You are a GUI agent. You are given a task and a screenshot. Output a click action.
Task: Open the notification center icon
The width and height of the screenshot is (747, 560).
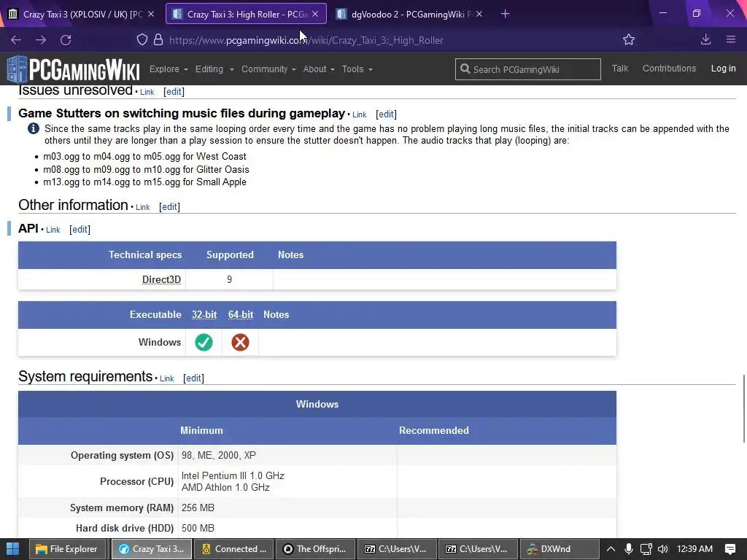tap(729, 549)
